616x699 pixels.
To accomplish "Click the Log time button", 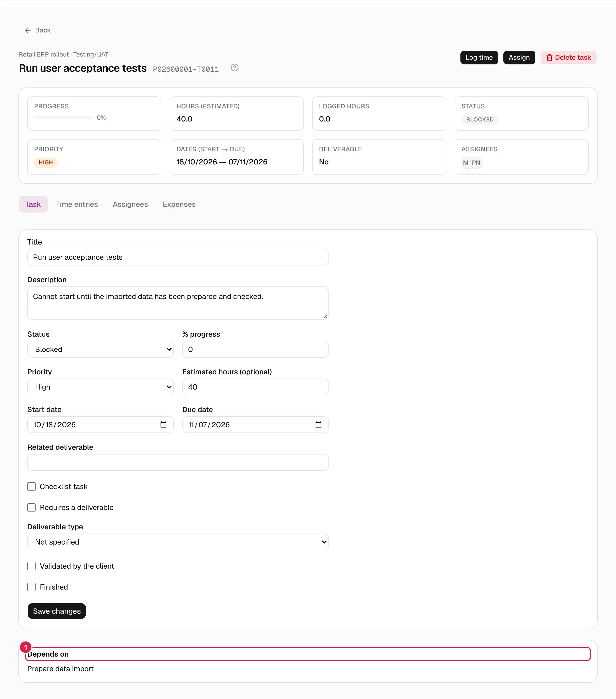I will click(x=479, y=57).
